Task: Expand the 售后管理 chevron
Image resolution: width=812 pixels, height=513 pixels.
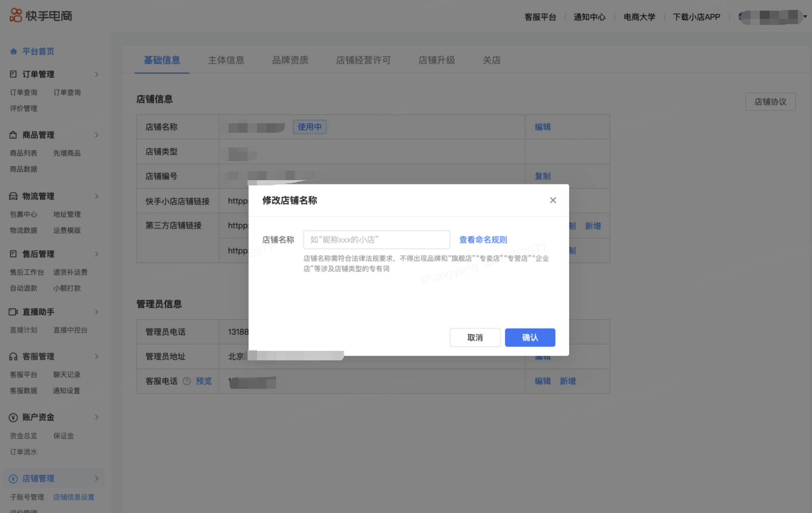Action: click(x=97, y=254)
